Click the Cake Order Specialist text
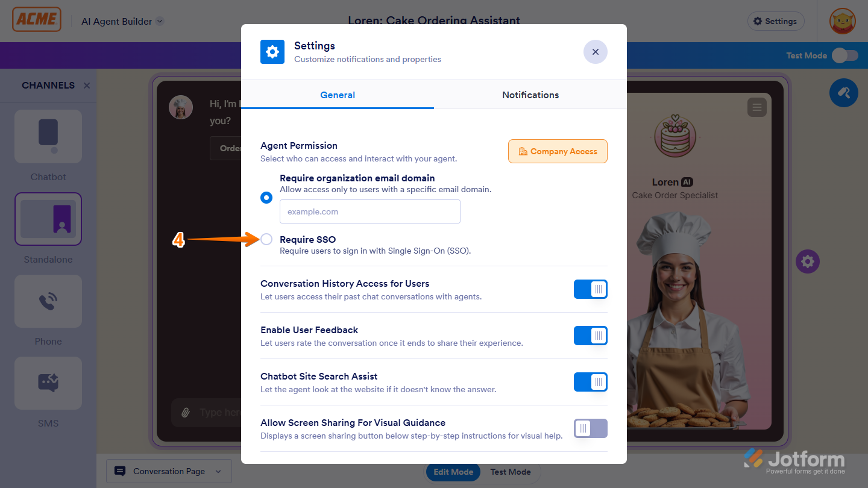Image resolution: width=868 pixels, height=488 pixels. tap(675, 195)
